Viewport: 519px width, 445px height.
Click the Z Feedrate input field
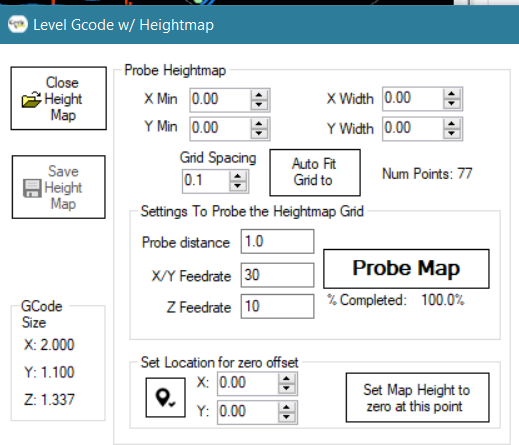[x=277, y=306]
